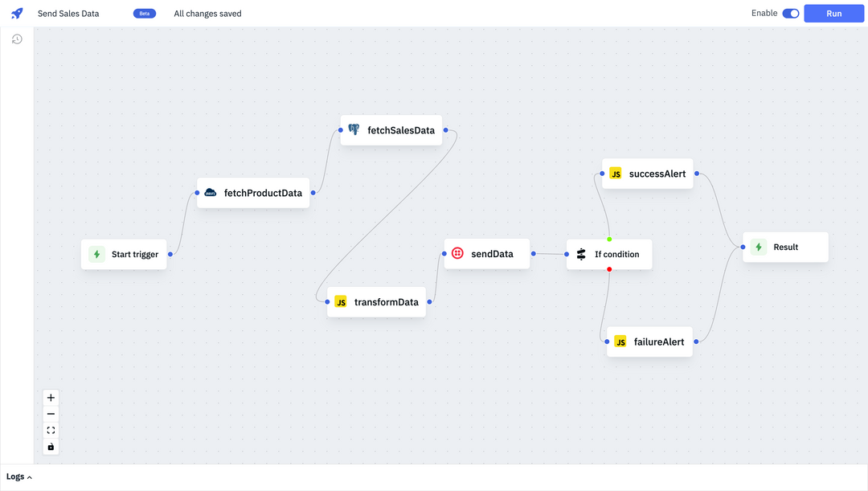Click the zoom in plus control
The height and width of the screenshot is (491, 868).
[51, 397]
